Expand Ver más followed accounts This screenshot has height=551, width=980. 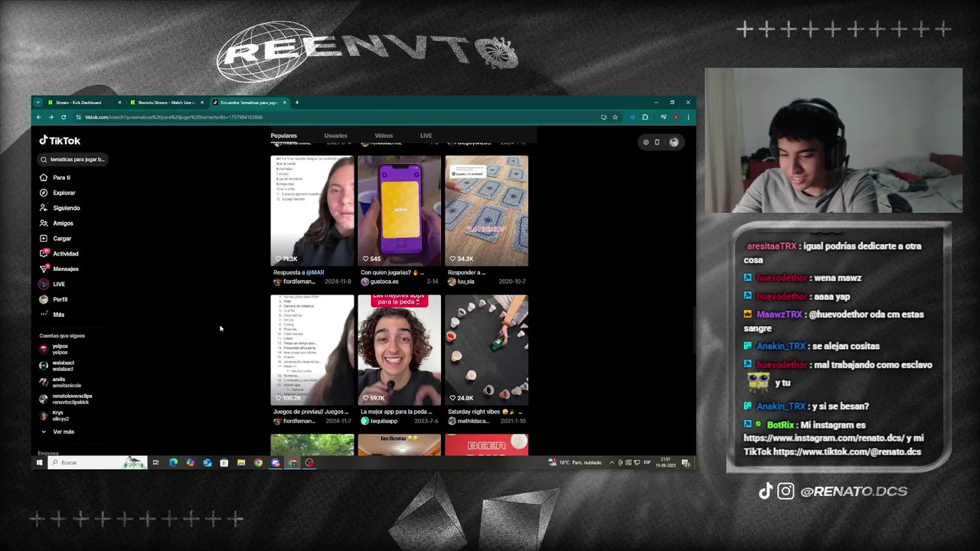(x=58, y=432)
